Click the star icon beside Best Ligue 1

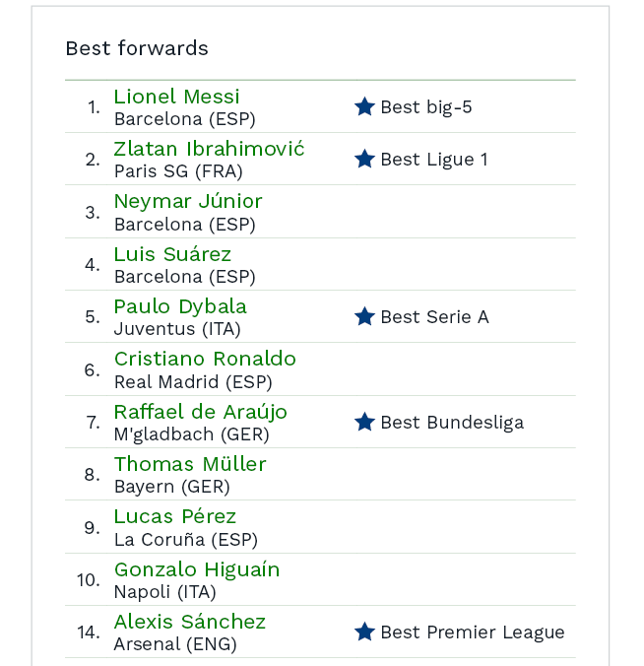click(x=364, y=159)
